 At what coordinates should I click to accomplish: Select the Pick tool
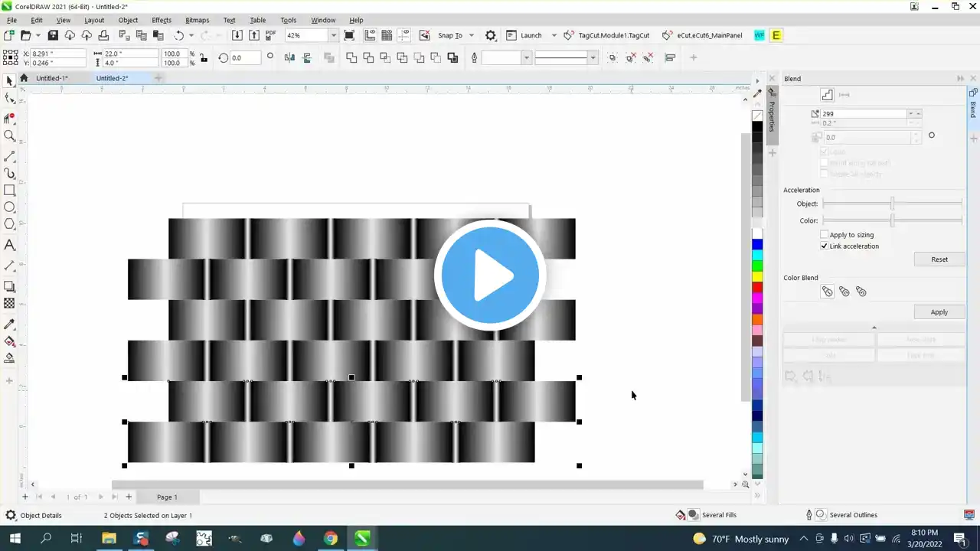tap(9, 80)
